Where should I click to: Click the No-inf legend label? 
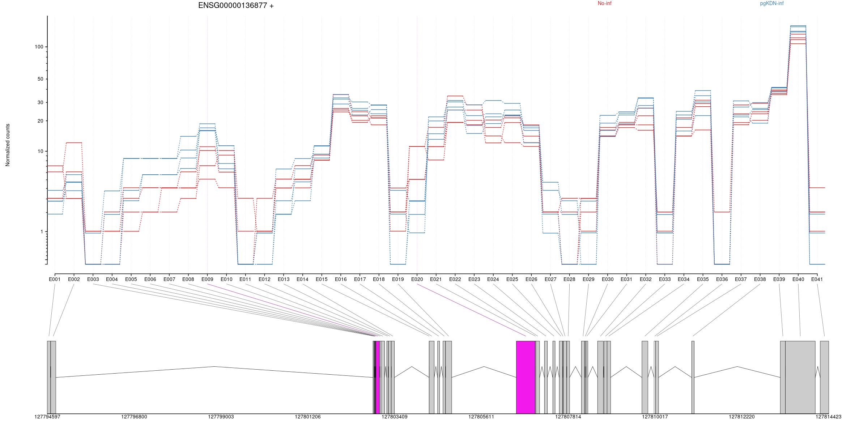[604, 4]
